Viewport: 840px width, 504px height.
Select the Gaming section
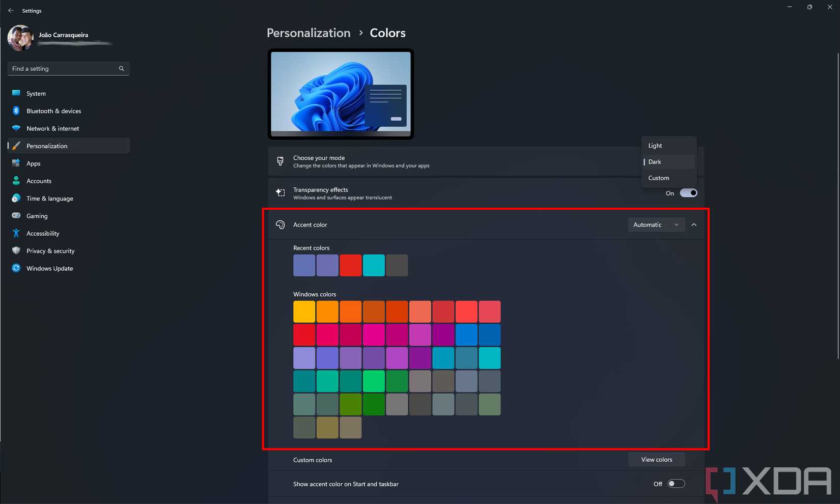tap(37, 215)
